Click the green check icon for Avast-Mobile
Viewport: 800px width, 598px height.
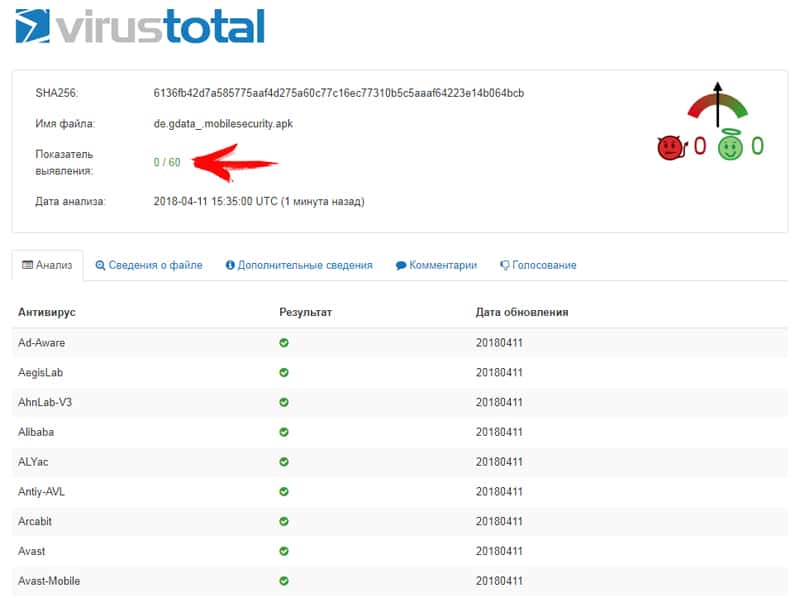tap(284, 581)
